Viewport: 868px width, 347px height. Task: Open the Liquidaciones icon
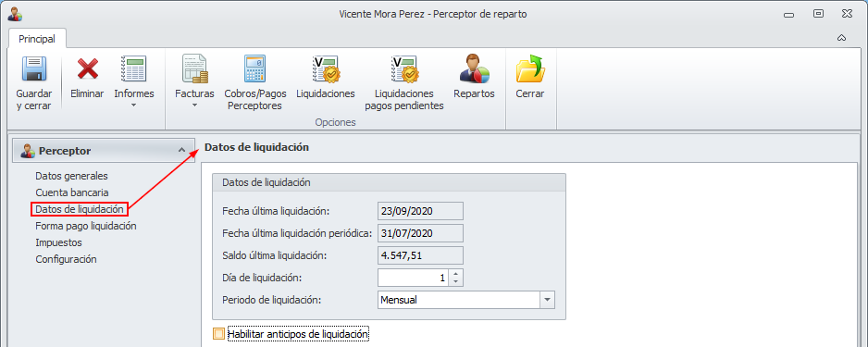pyautogui.click(x=326, y=69)
